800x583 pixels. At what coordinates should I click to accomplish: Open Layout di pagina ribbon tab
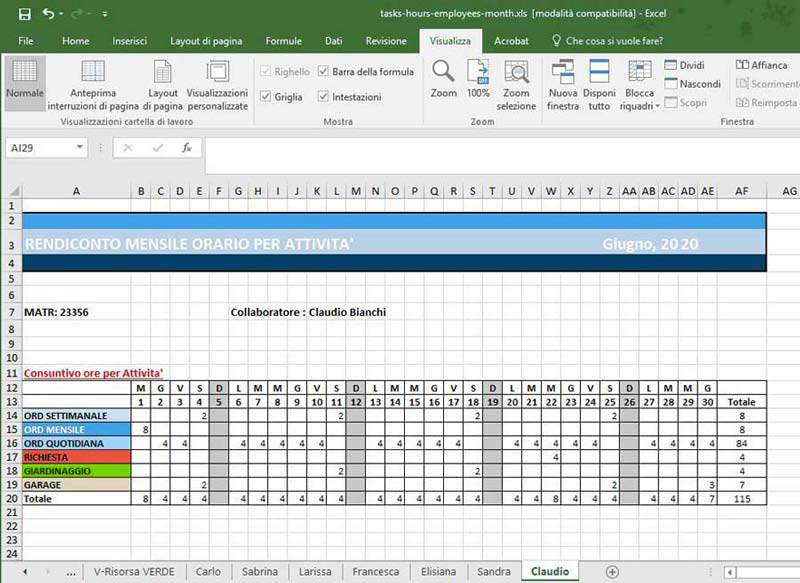(206, 41)
